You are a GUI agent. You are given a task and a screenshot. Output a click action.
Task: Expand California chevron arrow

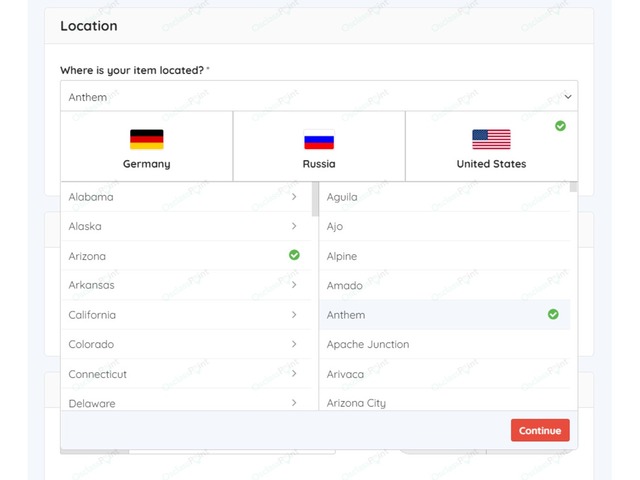(294, 315)
